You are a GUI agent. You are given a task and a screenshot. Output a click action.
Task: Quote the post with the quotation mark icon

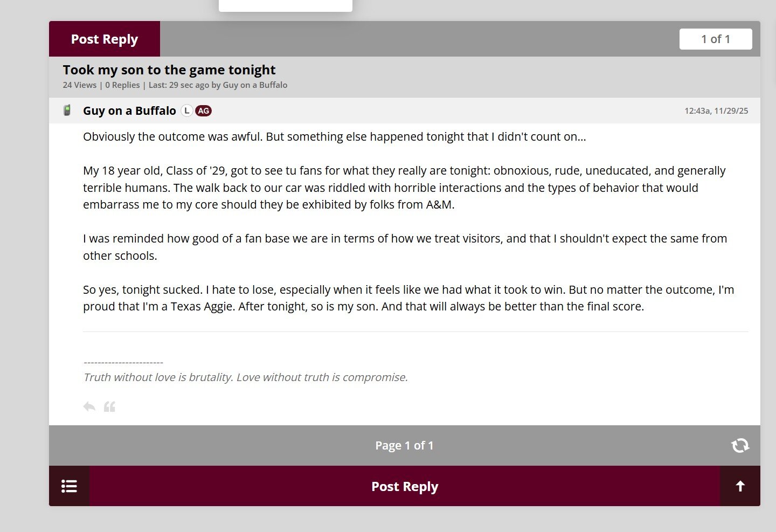(x=109, y=406)
